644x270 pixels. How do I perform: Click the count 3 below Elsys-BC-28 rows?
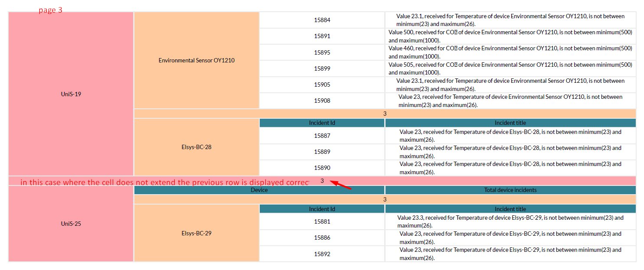(322, 180)
